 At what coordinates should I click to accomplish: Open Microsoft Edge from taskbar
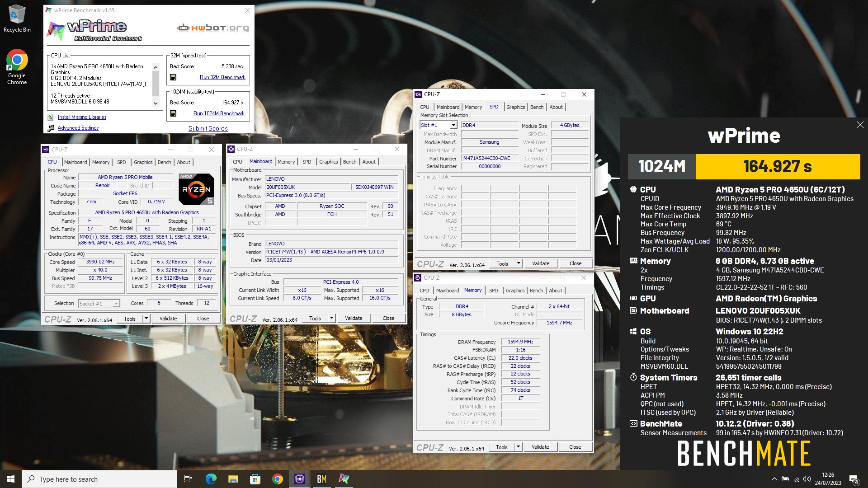[x=211, y=479]
